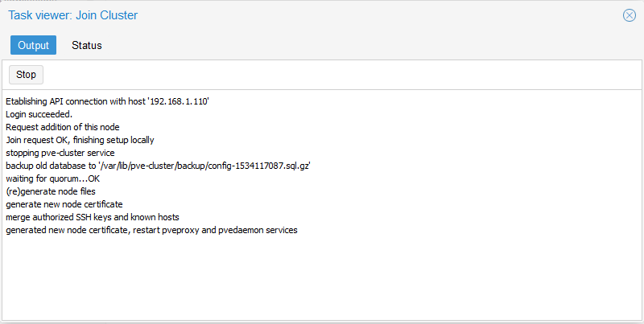644x324 pixels.
Task: Click the 'waiting for quorum...OK' line
Action: pos(52,178)
